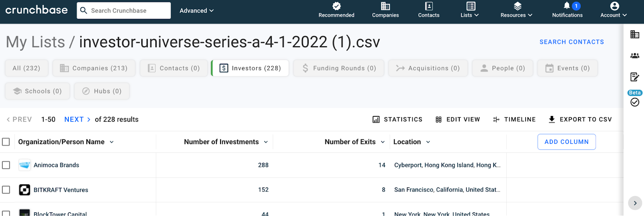The width and height of the screenshot is (644, 216).
Task: Check the BITKRAFT Ventures row checkbox
Action: [x=6, y=189]
